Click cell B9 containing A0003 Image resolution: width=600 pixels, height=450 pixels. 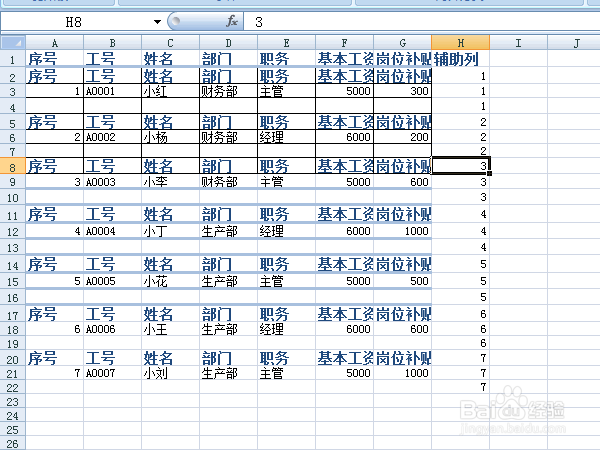pyautogui.click(x=112, y=182)
